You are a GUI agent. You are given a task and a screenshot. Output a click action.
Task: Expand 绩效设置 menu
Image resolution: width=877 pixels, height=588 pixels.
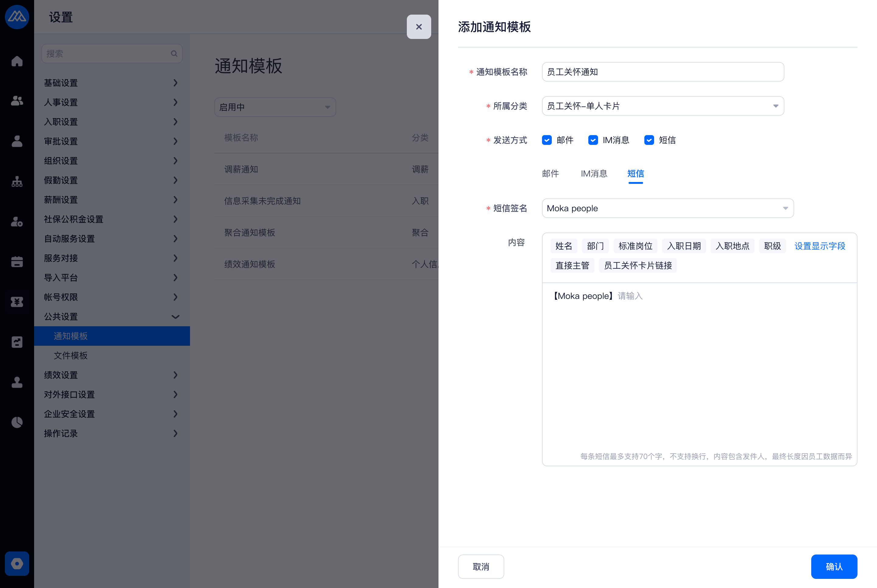point(112,375)
